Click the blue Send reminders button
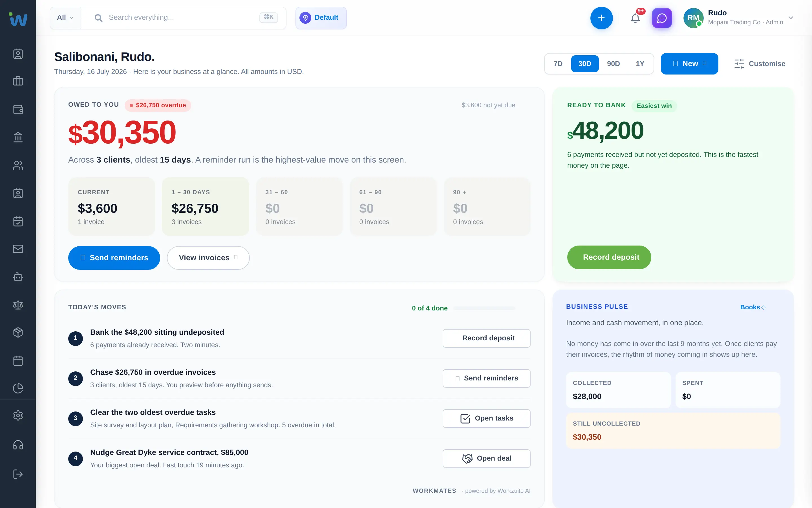The height and width of the screenshot is (508, 812). [x=114, y=258]
